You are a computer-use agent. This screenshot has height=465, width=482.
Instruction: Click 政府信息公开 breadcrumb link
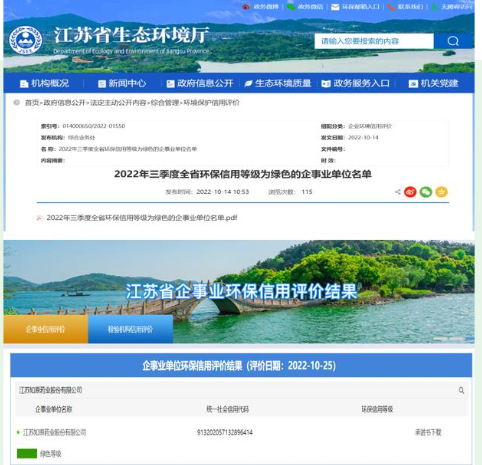[64, 103]
